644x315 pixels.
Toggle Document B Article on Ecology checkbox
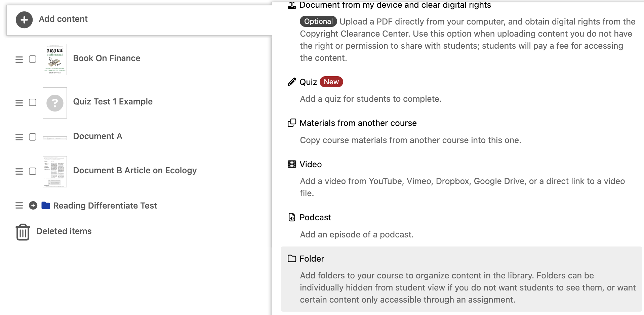[33, 171]
